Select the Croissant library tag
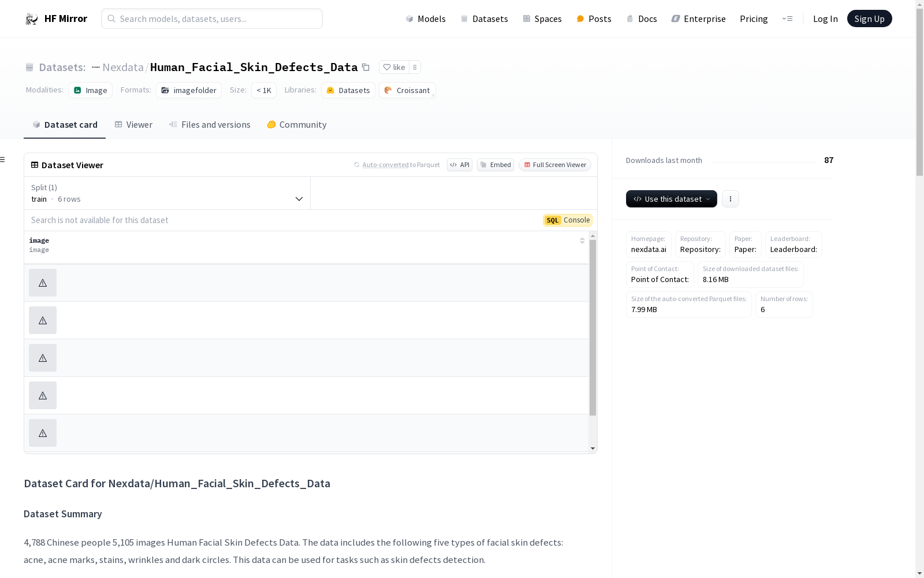The width and height of the screenshot is (924, 578). click(x=407, y=90)
